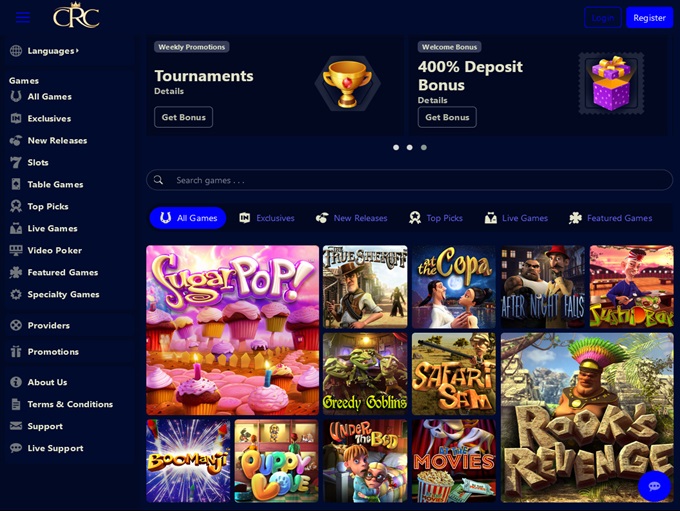Screen dimensions: 680x511
Task: Click the card icon for Table Games
Action: pos(16,184)
